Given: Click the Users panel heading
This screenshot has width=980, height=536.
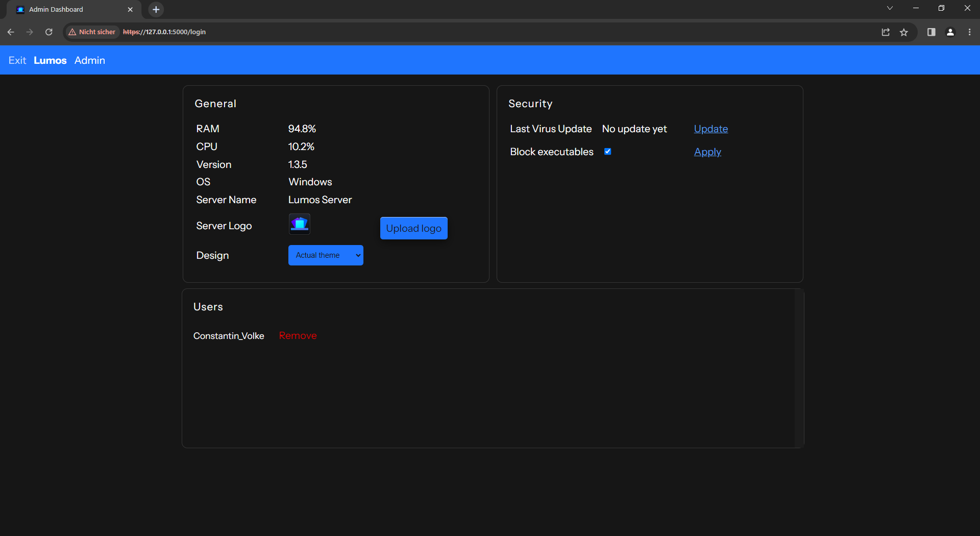Looking at the screenshot, I should pyautogui.click(x=208, y=307).
